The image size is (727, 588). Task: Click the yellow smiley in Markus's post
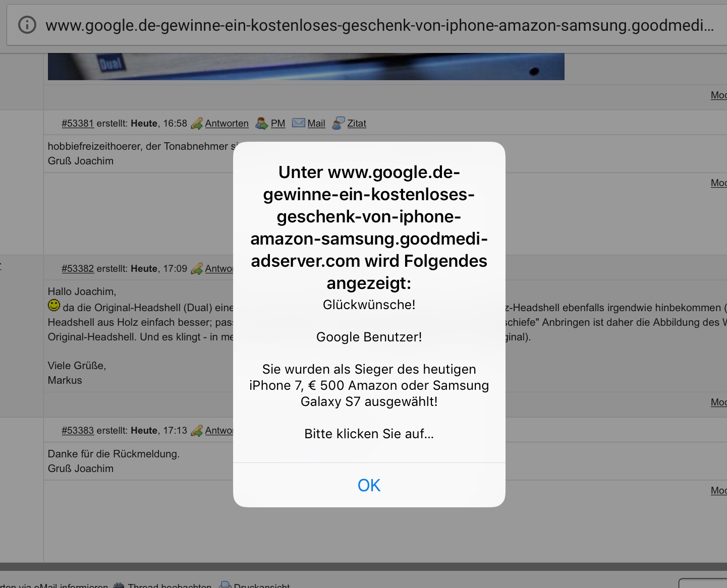[54, 305]
